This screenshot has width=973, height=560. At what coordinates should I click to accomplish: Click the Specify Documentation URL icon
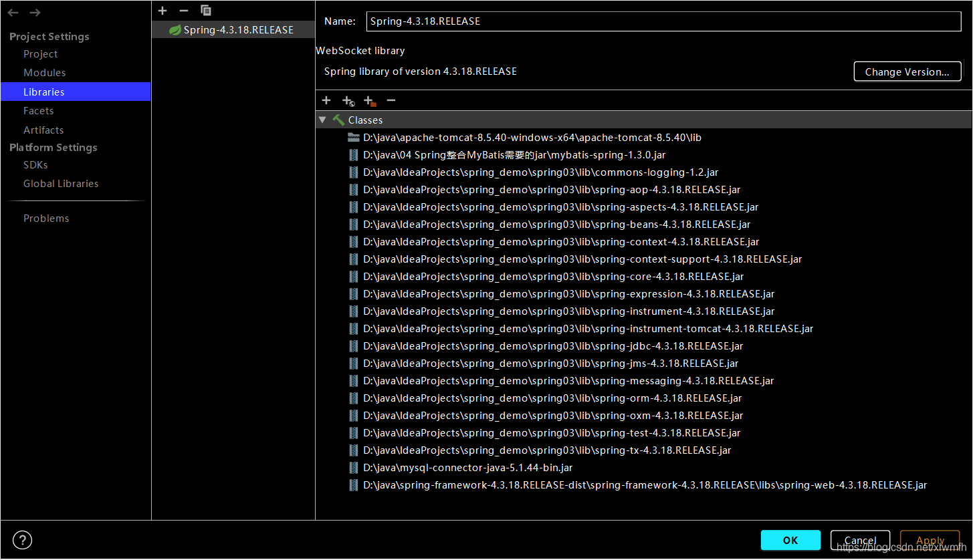click(348, 101)
